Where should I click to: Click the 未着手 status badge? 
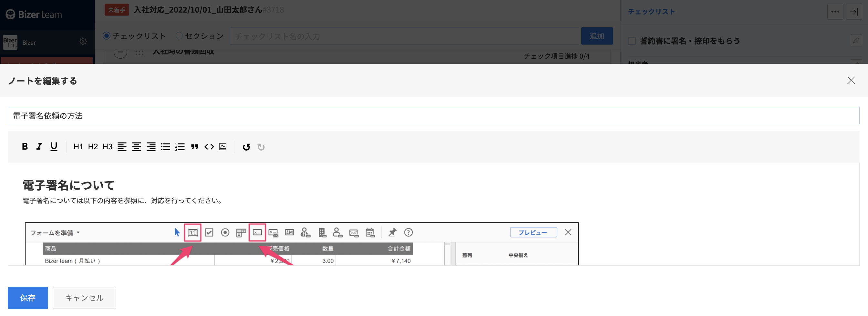pos(116,10)
